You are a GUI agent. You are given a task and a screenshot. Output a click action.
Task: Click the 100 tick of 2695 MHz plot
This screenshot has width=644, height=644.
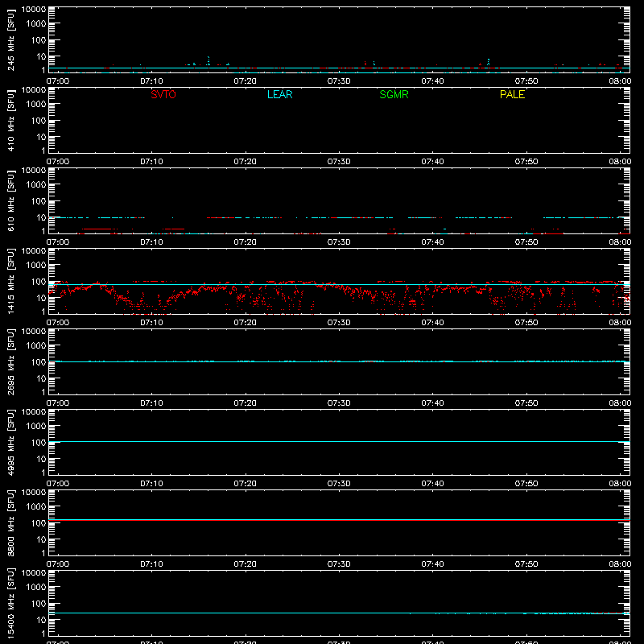pyautogui.click(x=39, y=362)
